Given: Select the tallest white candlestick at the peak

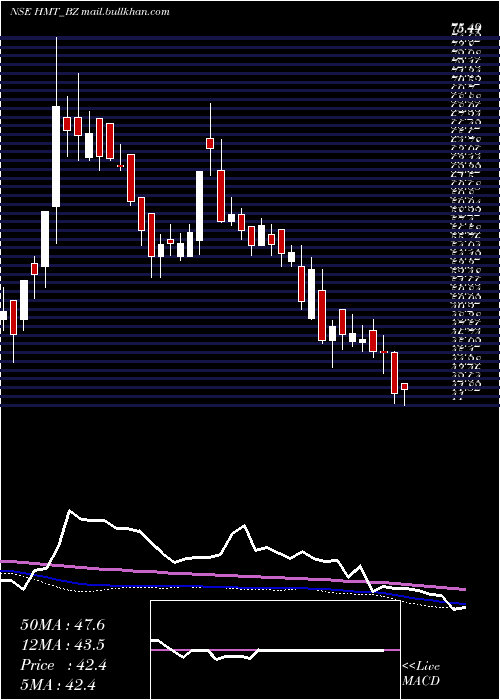Looking at the screenshot, I should (x=56, y=156).
